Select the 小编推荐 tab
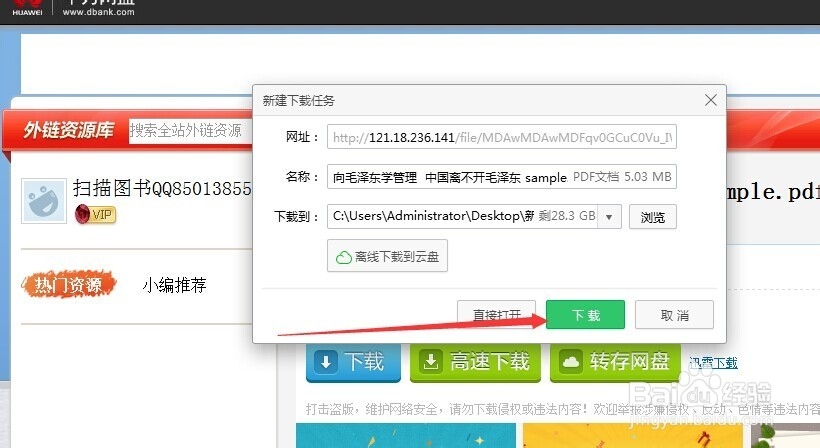The image size is (820, 448). [x=175, y=285]
